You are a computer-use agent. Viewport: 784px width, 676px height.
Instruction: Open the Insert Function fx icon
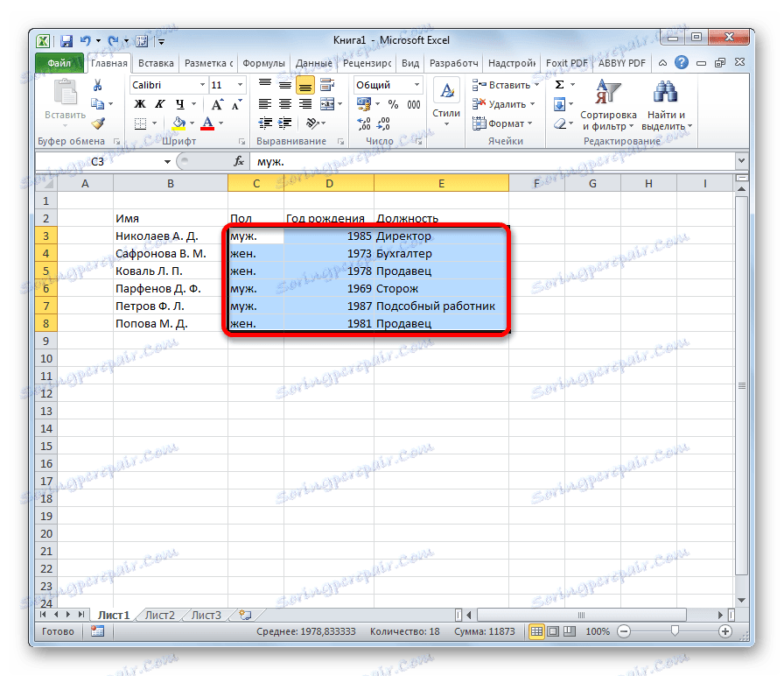click(239, 160)
